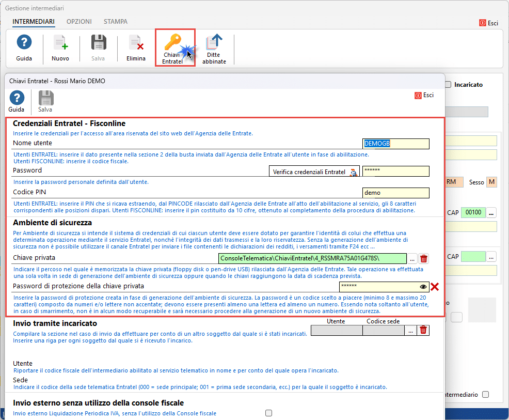Open the lookup button next to CAP 00100

click(x=491, y=213)
